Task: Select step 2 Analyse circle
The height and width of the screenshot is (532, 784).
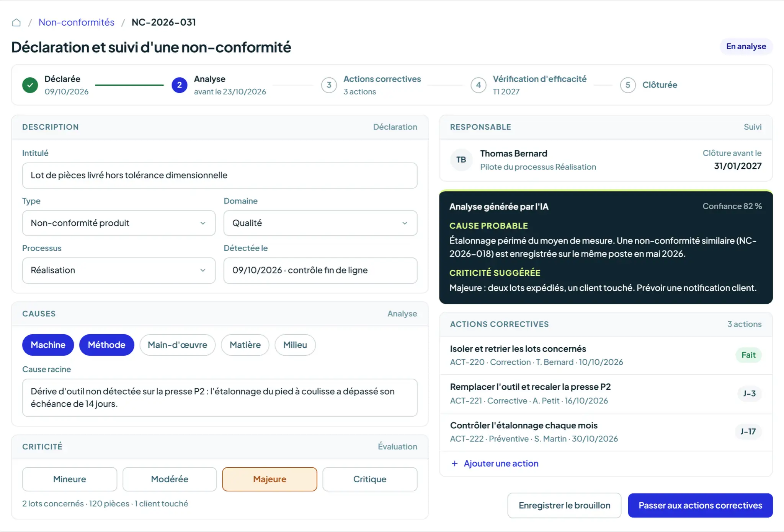Action: coord(179,85)
